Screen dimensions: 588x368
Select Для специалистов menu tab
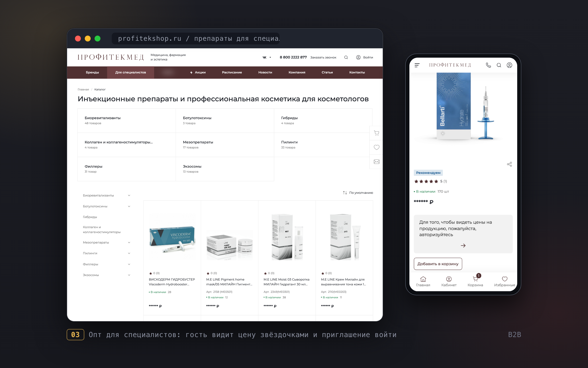131,72
